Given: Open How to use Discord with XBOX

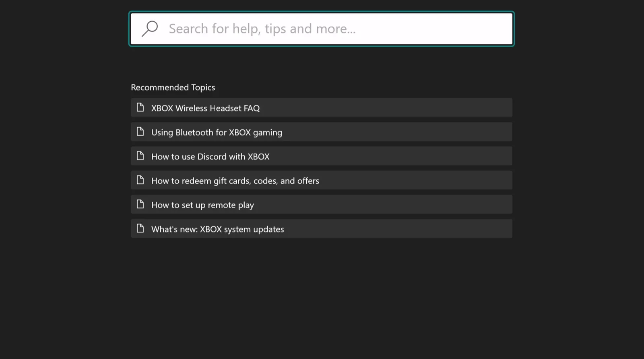Looking at the screenshot, I should click(x=322, y=156).
